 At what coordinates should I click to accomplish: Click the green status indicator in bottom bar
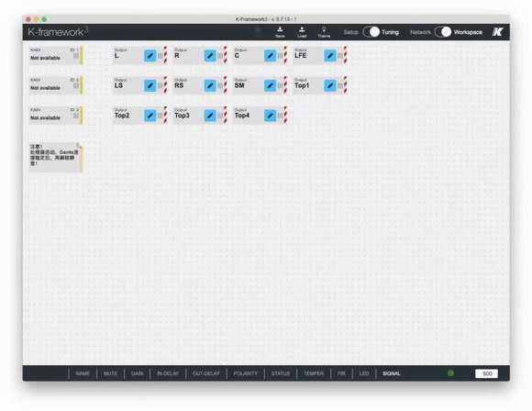450,373
